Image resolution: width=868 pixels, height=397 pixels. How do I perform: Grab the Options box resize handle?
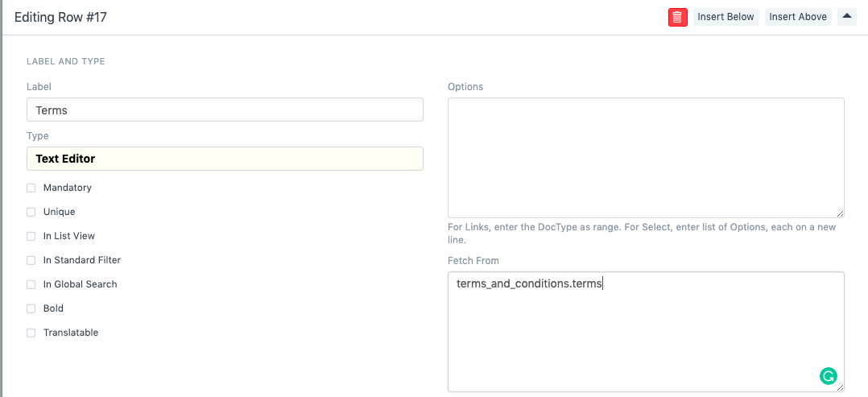tap(840, 213)
